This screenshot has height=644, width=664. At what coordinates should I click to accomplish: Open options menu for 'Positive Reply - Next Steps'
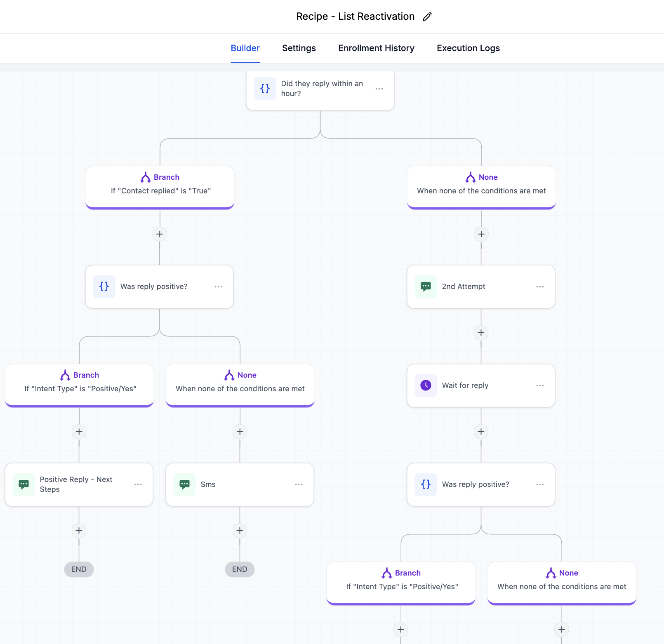[138, 484]
